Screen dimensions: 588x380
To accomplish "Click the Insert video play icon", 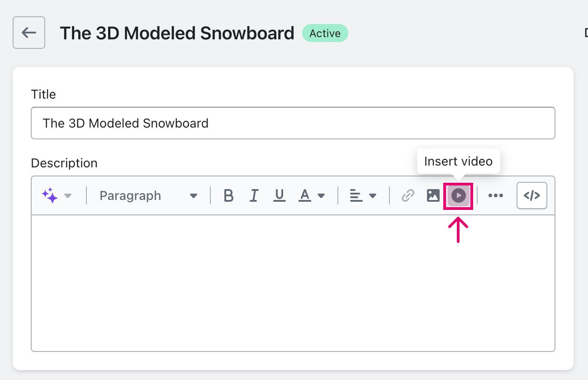I will click(x=458, y=196).
